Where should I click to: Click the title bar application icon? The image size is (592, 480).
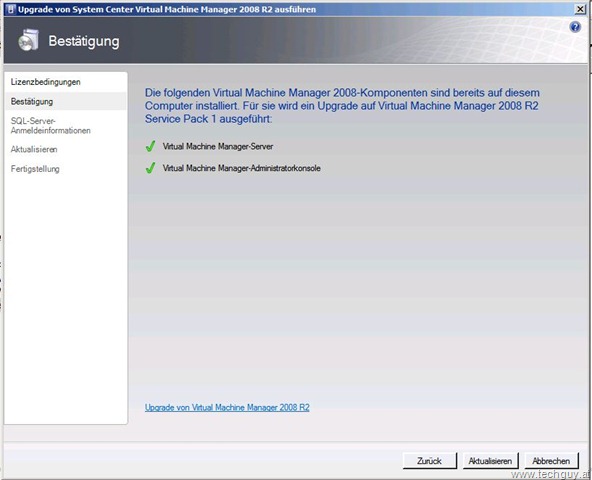click(x=11, y=9)
